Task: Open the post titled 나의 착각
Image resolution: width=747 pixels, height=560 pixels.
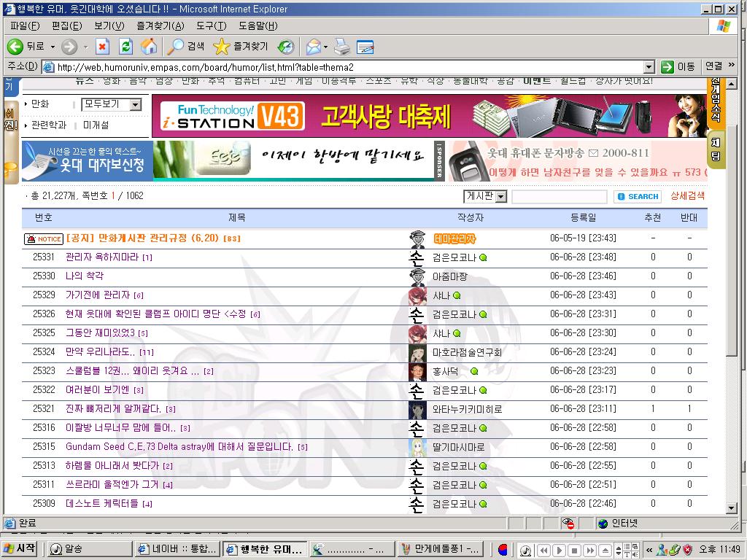Action: point(85,276)
